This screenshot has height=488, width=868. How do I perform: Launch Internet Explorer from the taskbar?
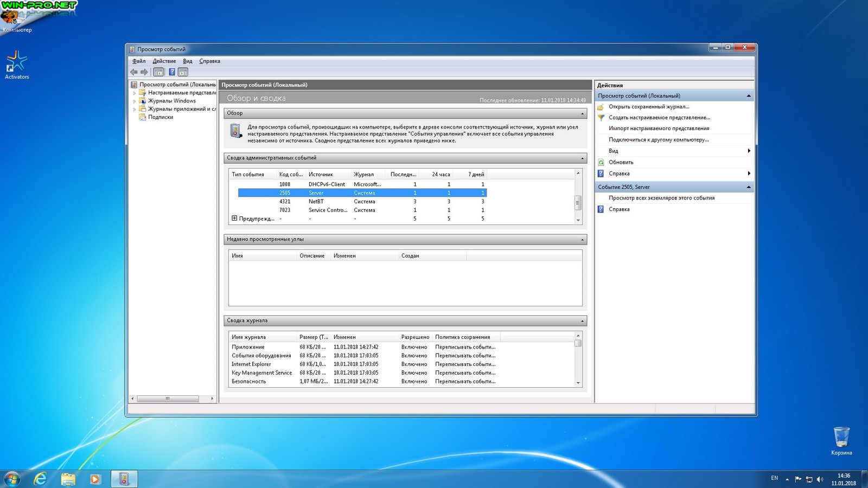[40, 479]
